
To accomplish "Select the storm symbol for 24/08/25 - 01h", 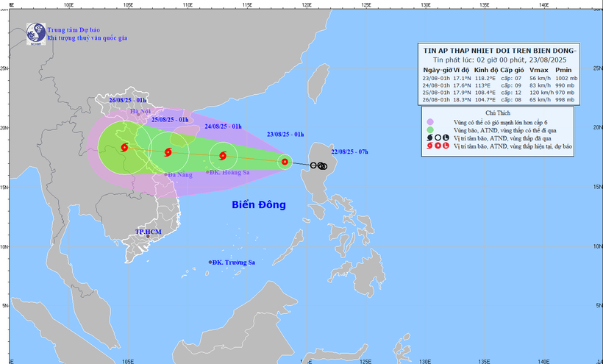I will [222, 155].
